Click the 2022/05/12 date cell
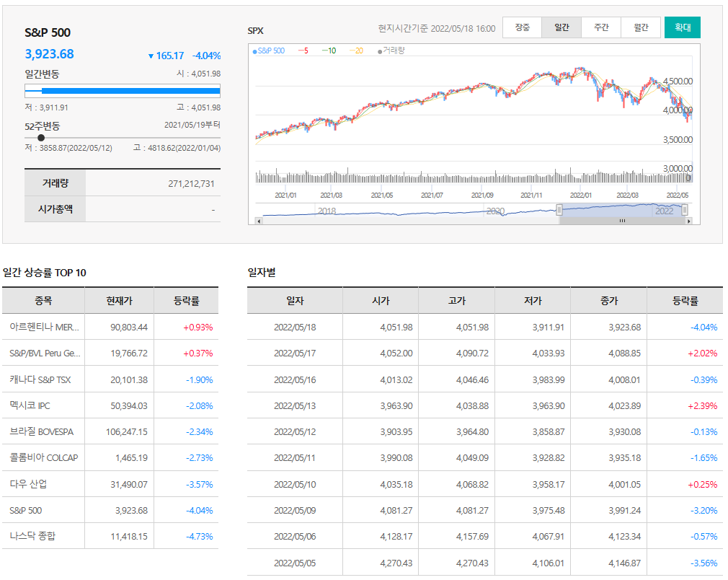Image resolution: width=728 pixels, height=580 pixels. (295, 431)
